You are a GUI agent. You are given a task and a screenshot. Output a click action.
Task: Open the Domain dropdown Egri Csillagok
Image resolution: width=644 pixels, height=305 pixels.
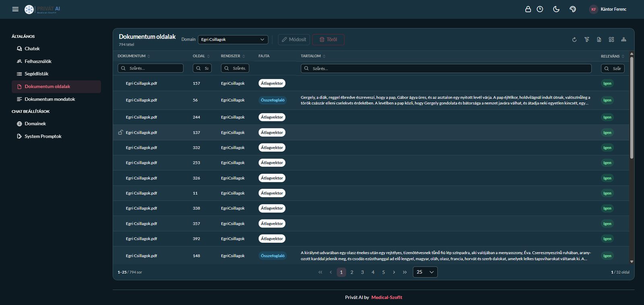pos(233,39)
